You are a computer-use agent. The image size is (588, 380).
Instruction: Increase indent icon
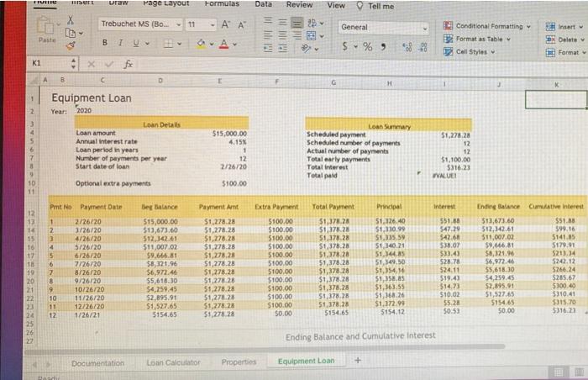coord(282,49)
